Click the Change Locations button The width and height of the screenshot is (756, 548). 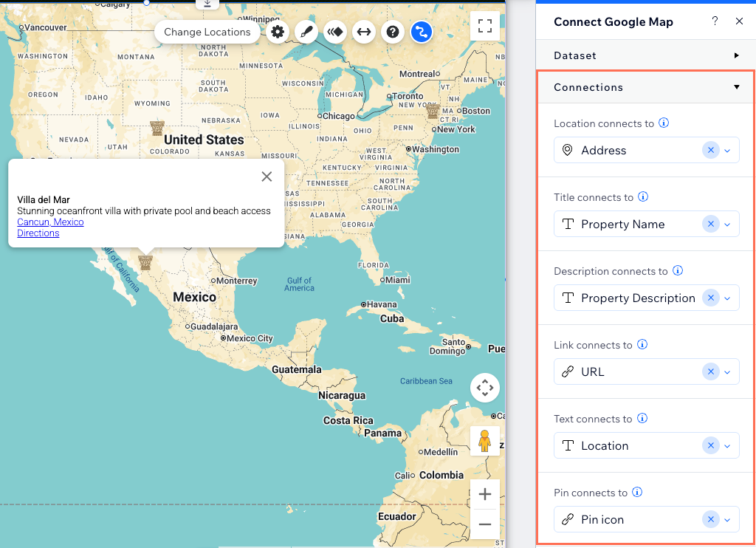click(x=207, y=32)
